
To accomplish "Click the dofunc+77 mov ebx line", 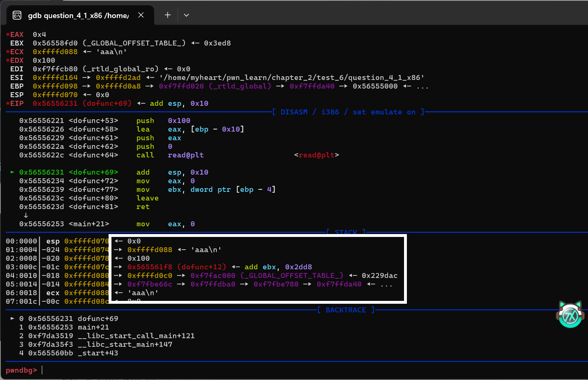I will (148, 189).
